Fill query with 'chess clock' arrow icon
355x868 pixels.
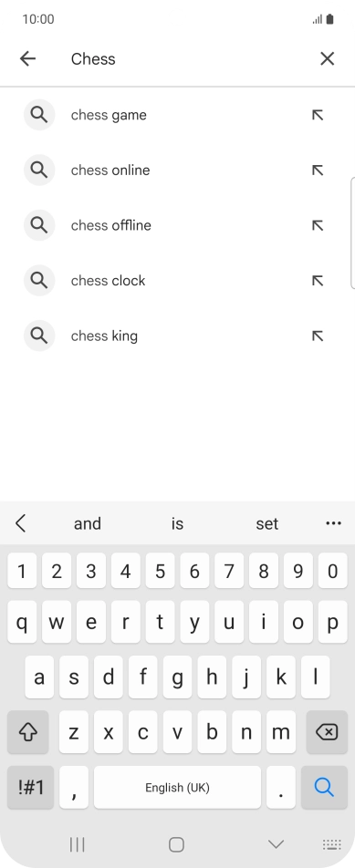pyautogui.click(x=318, y=281)
